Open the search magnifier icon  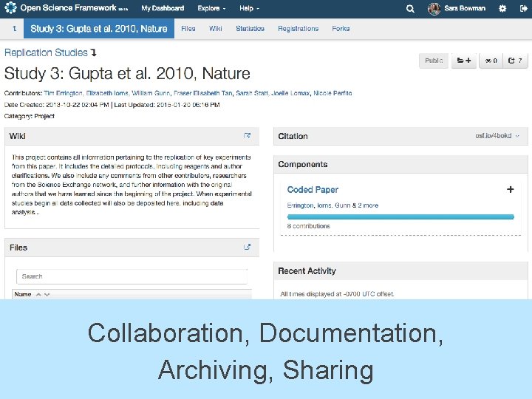pyautogui.click(x=410, y=8)
